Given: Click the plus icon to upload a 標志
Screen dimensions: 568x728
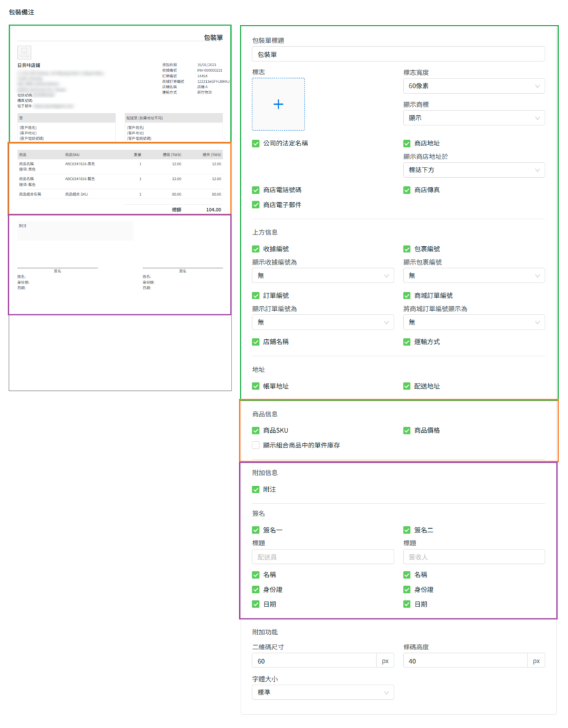Looking at the screenshot, I should coord(278,104).
